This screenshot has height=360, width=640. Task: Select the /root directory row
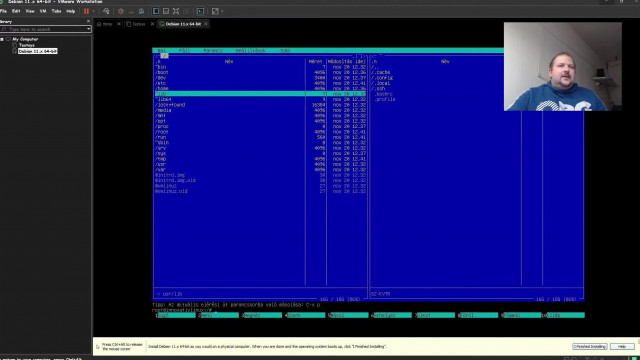(x=260, y=132)
